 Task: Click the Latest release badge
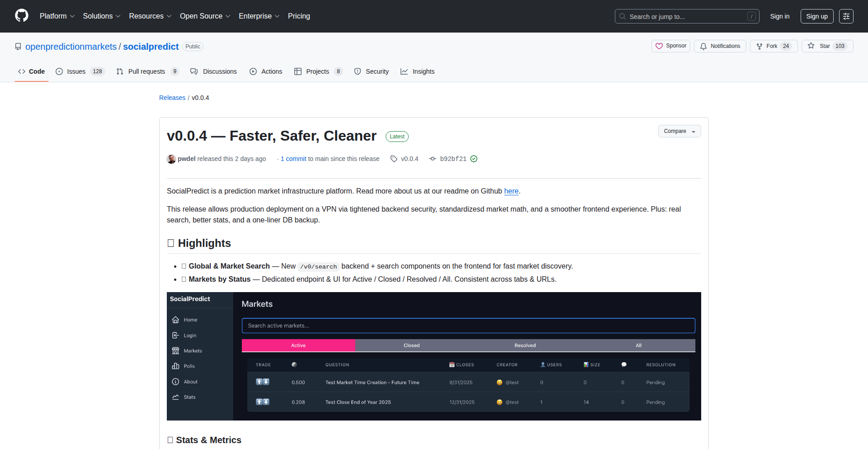click(397, 137)
